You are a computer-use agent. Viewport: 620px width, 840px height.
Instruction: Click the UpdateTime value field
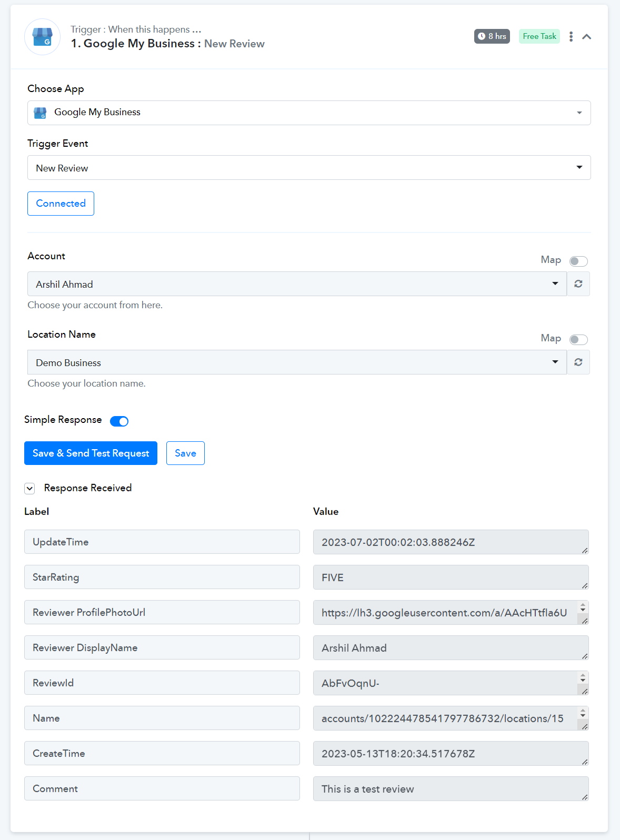pos(451,542)
